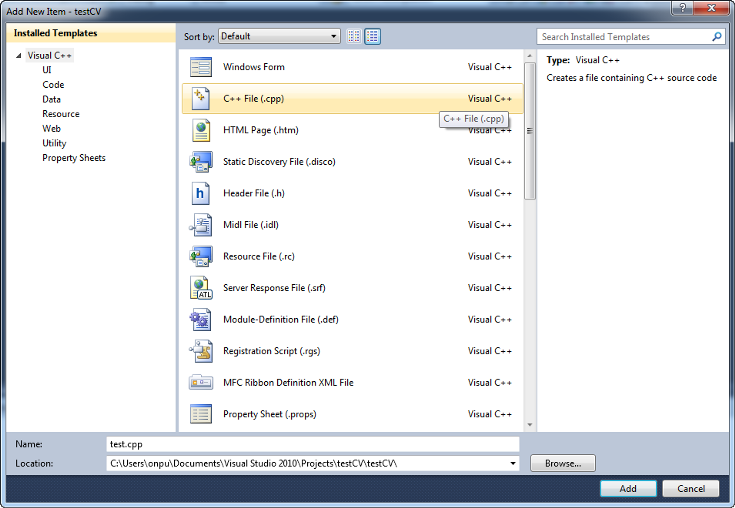Close the Add New Item dialog
The image size is (735, 508).
(x=712, y=8)
